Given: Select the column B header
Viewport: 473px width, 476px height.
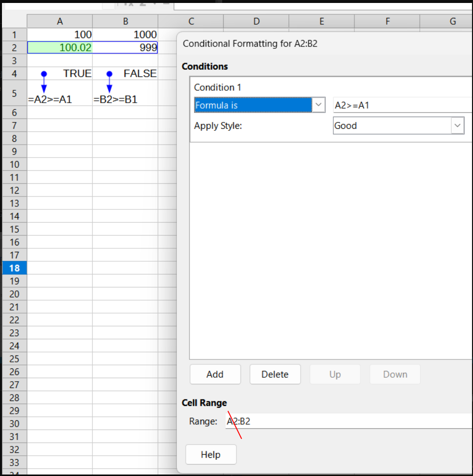Looking at the screenshot, I should click(125, 21).
